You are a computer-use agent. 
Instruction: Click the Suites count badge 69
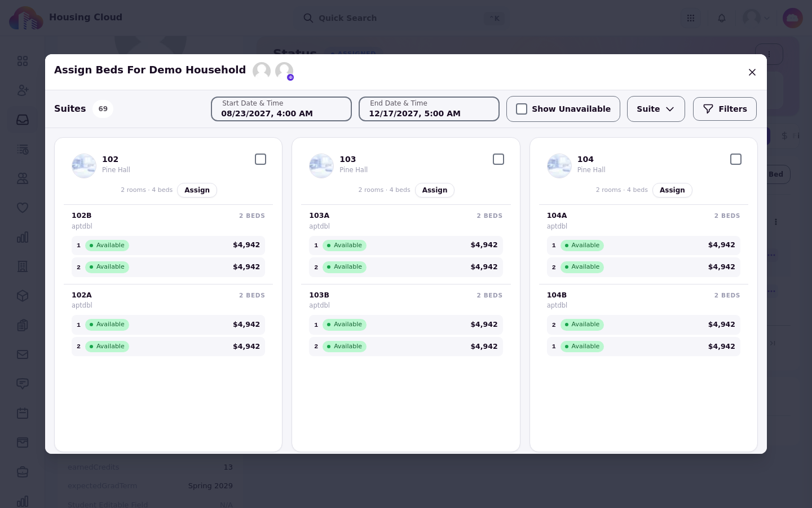click(103, 109)
